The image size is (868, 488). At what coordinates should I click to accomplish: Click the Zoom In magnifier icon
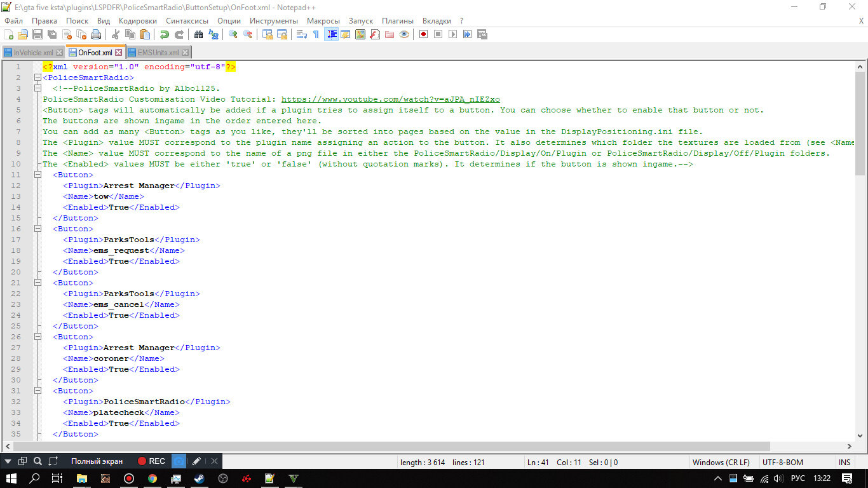(233, 34)
